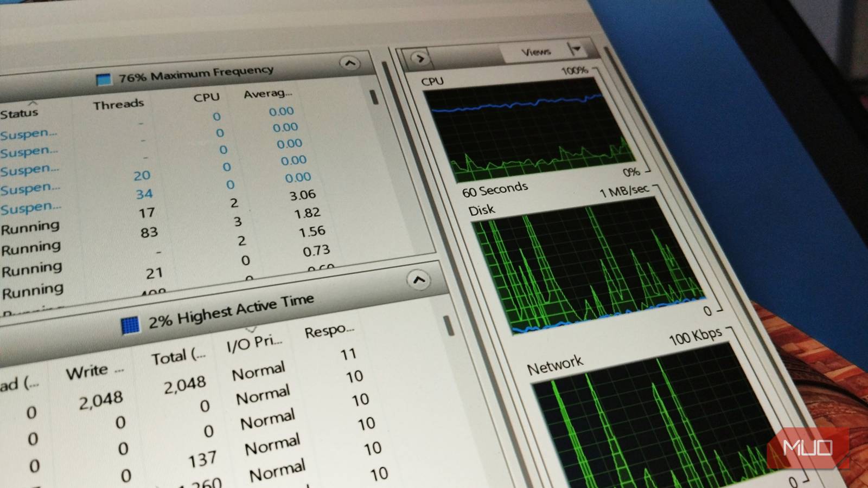Click the 137 total bytes value
868x488 pixels.
tap(202, 460)
